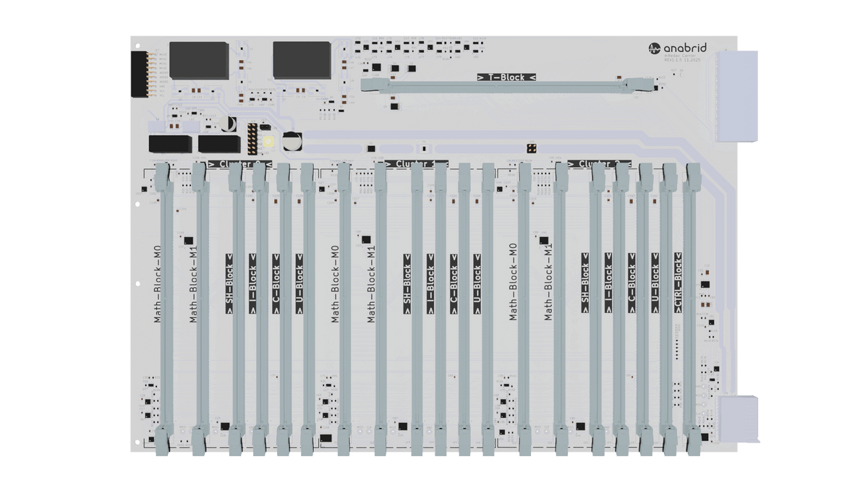868x488 pixels.
Task: Click the horizontal T-Block slot connector
Action: click(x=509, y=86)
